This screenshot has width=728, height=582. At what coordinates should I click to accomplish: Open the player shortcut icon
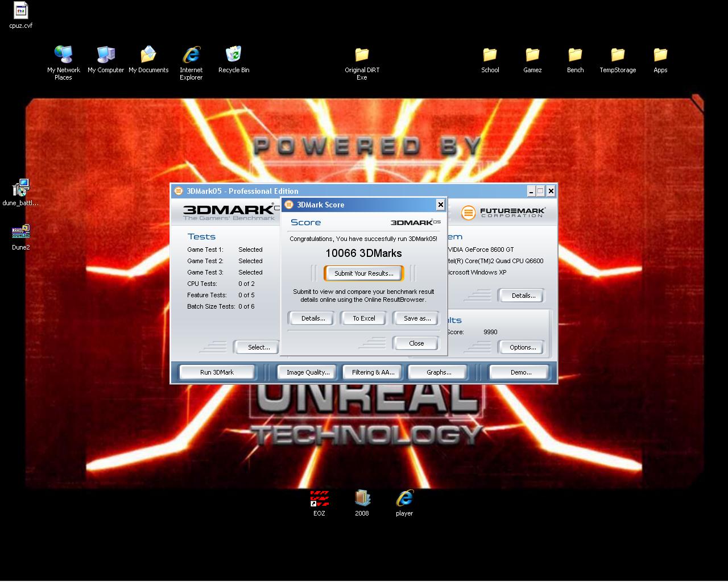pyautogui.click(x=404, y=498)
